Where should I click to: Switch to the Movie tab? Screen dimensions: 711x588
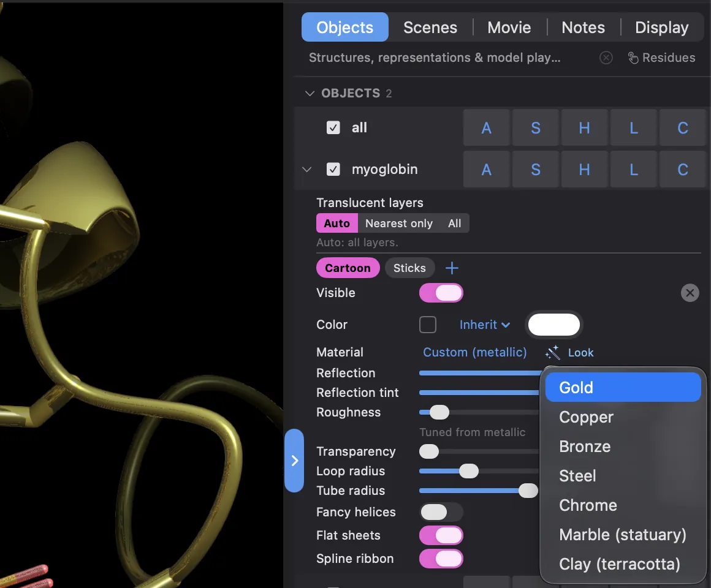[509, 28]
